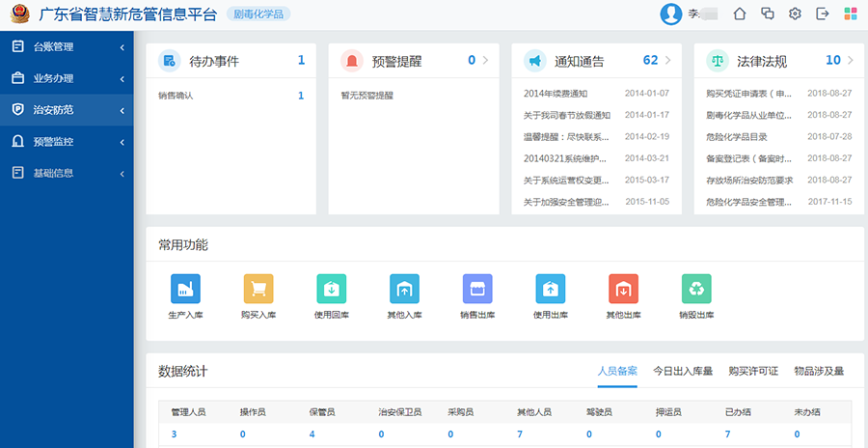The width and height of the screenshot is (868, 448).
Task: Click the logout icon in header
Action: (822, 14)
